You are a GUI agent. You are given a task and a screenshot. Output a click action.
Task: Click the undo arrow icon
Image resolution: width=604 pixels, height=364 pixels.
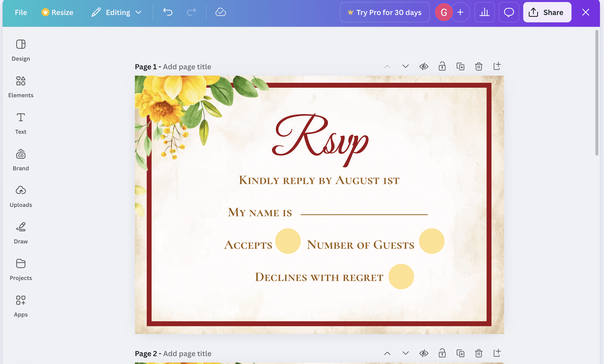(168, 12)
